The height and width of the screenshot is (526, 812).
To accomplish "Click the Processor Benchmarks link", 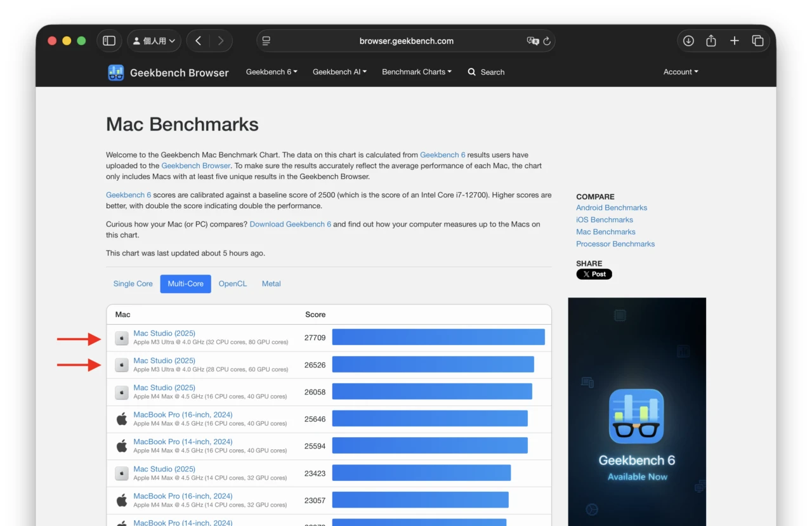I will [615, 244].
